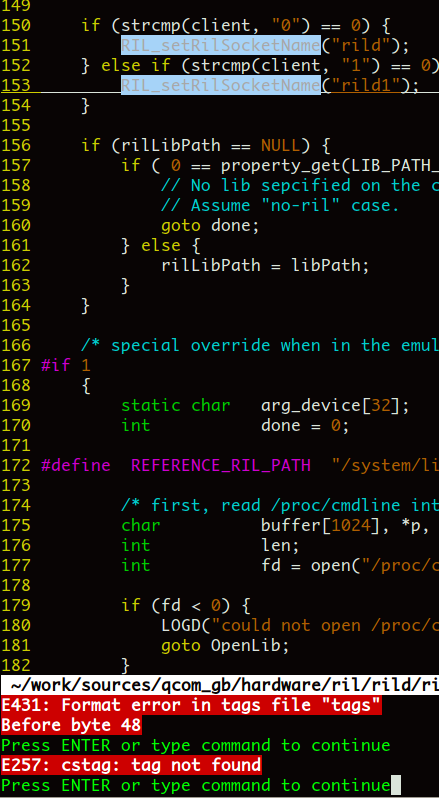Click the #if 1 preprocessor directive
This screenshot has height=798, width=439.
(x=66, y=365)
